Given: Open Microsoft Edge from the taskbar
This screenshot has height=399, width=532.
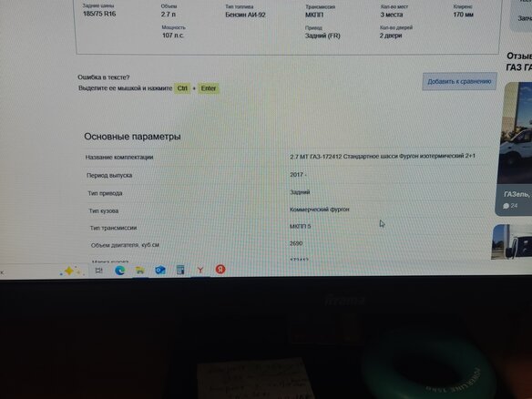Looking at the screenshot, I should (119, 271).
